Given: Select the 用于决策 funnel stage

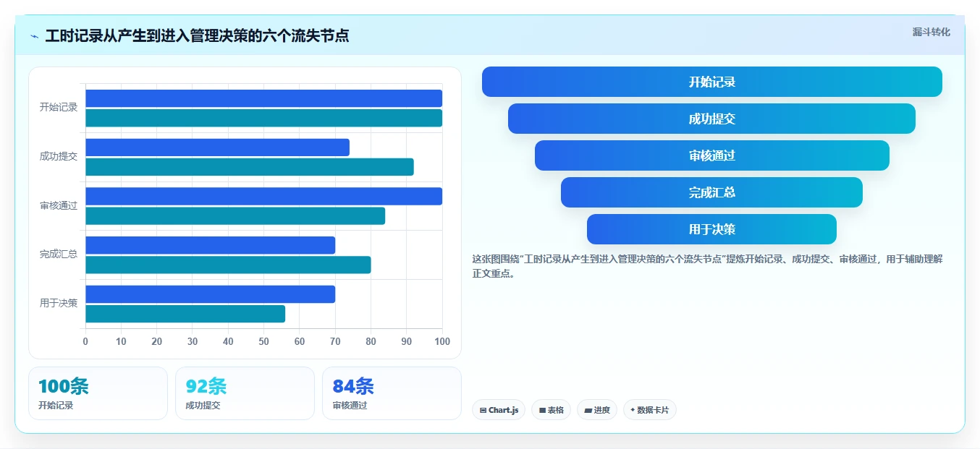Looking at the screenshot, I should pyautogui.click(x=711, y=229).
